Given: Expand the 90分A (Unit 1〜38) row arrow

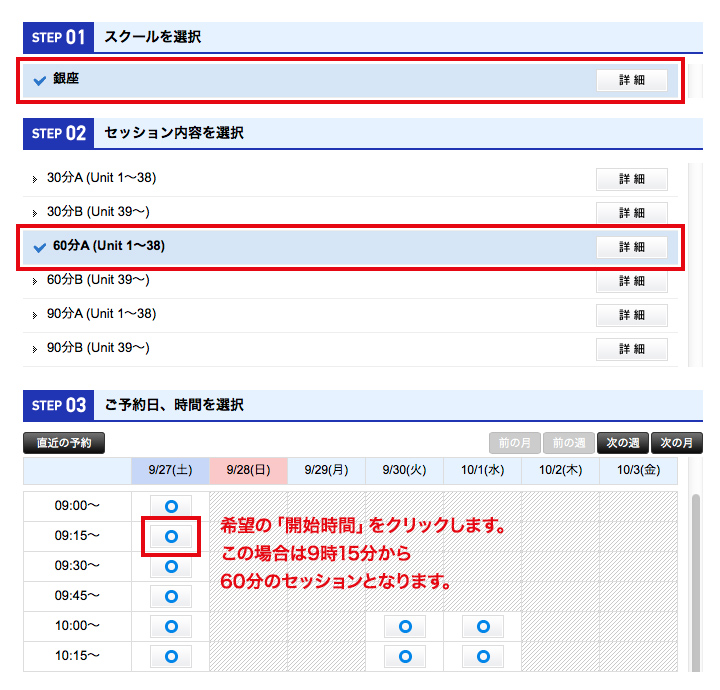Looking at the screenshot, I should pyautogui.click(x=35, y=316).
